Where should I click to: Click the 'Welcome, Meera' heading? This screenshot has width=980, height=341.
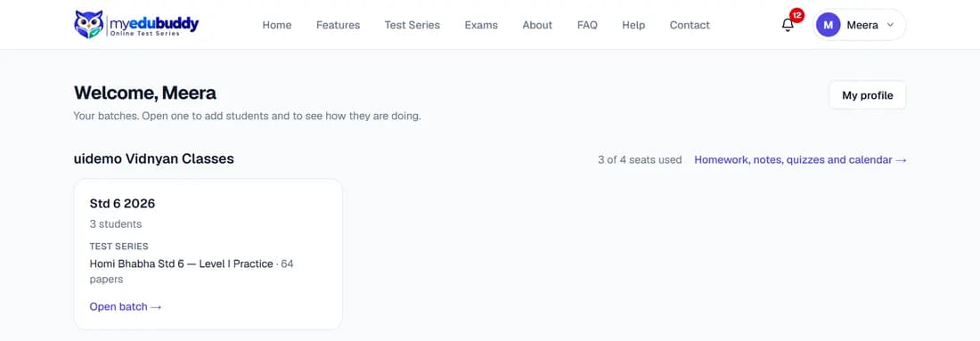pos(145,93)
